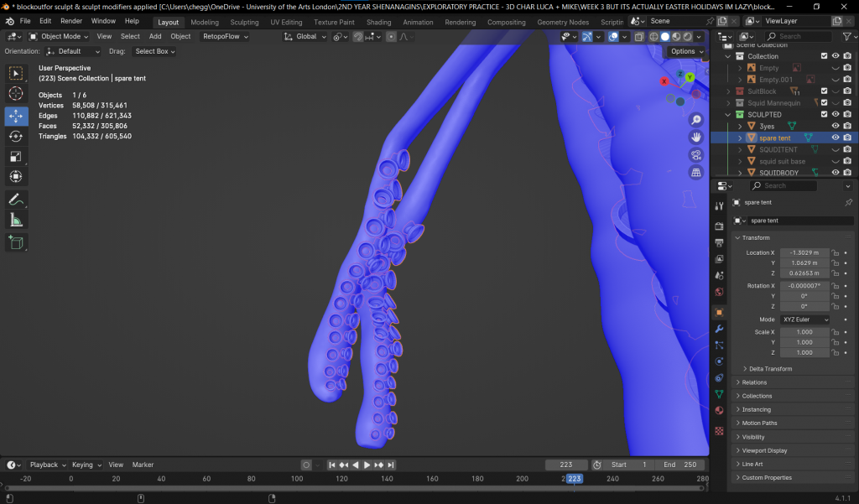Activate the Move tool
The height and width of the screenshot is (504, 859).
coord(16,116)
